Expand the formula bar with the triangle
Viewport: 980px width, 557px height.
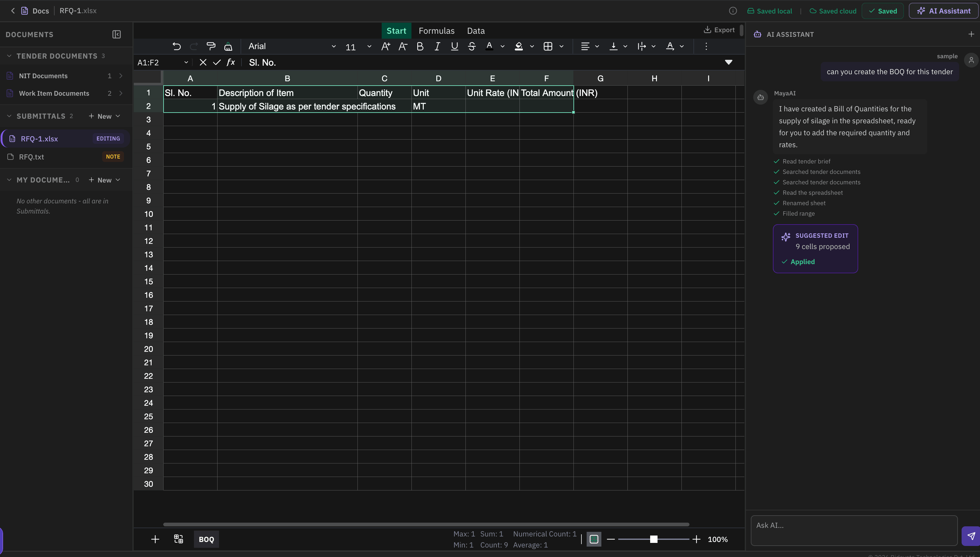[729, 62]
